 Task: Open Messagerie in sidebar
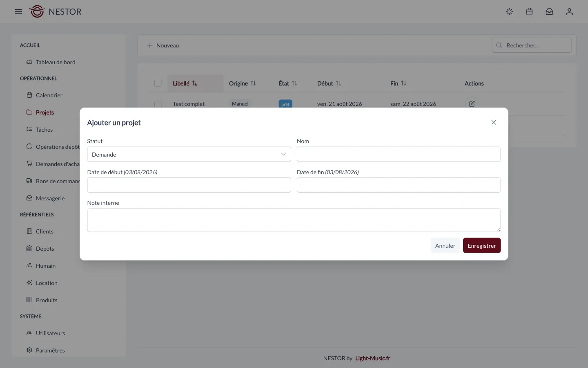46,198
